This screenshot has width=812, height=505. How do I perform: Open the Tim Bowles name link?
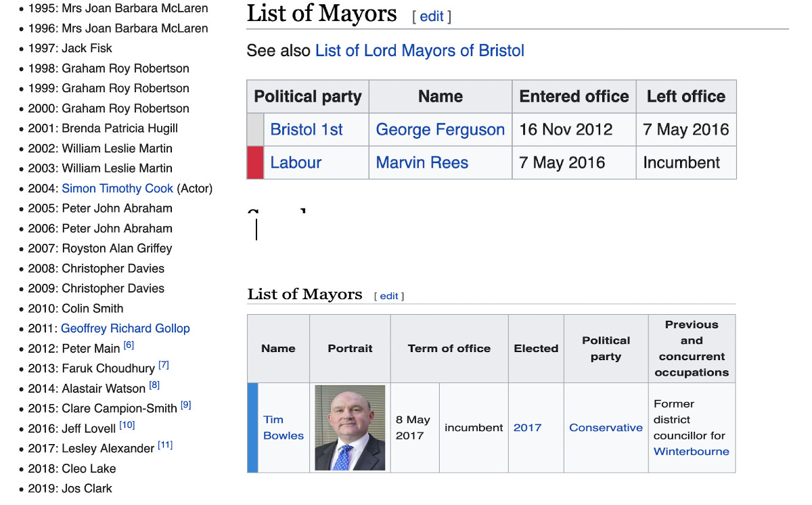[x=283, y=427]
